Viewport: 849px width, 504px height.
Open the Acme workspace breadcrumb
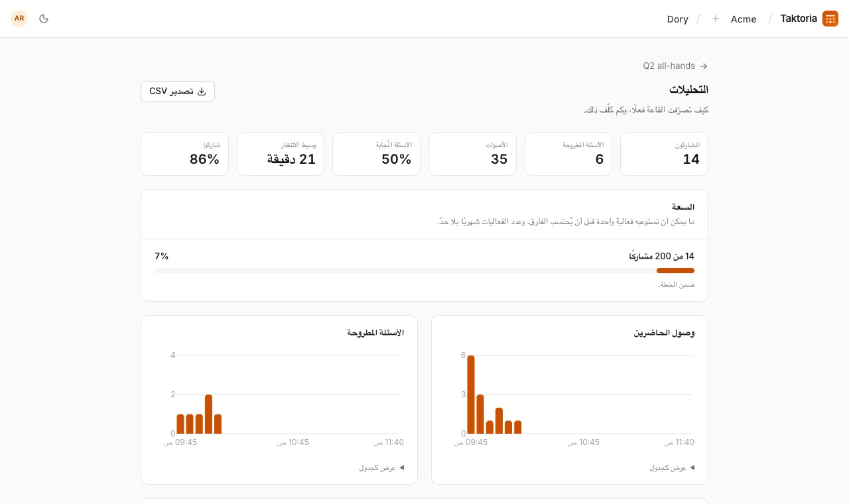[744, 19]
